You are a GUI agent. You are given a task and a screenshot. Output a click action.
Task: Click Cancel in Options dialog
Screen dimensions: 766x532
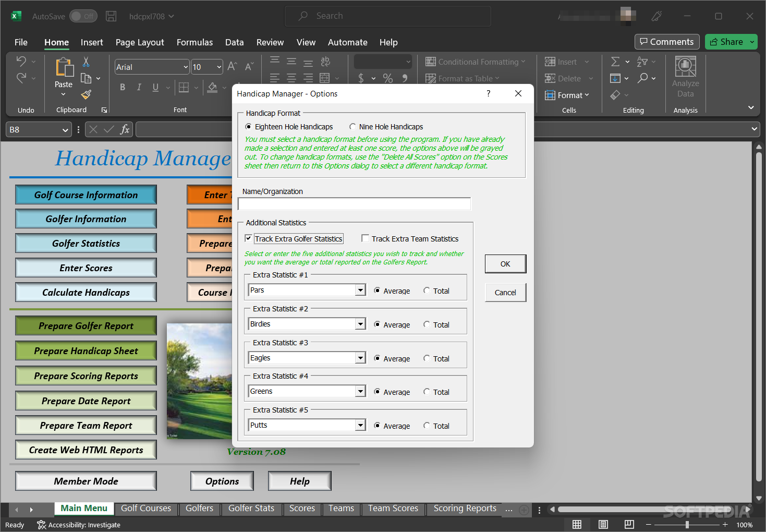click(505, 293)
